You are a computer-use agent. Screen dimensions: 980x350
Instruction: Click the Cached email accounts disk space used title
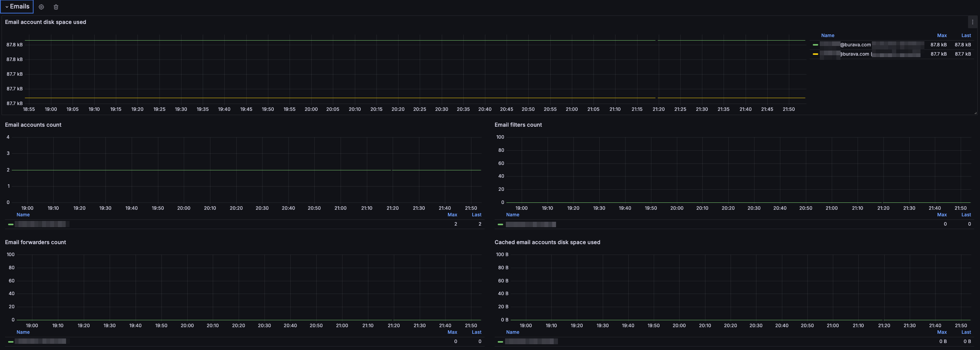coord(547,242)
